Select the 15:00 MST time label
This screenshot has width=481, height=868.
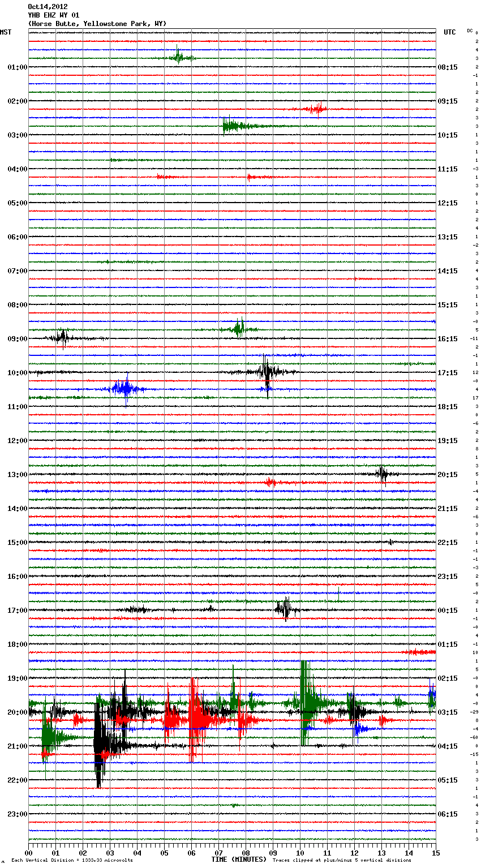pyautogui.click(x=18, y=543)
